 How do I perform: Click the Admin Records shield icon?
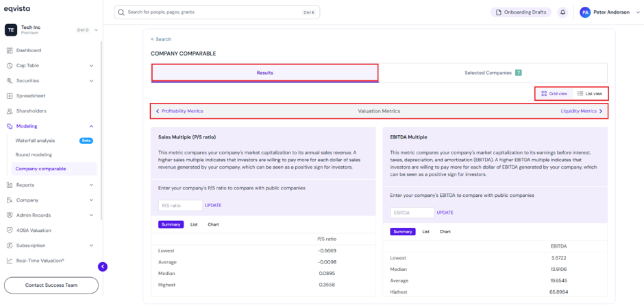[10, 215]
